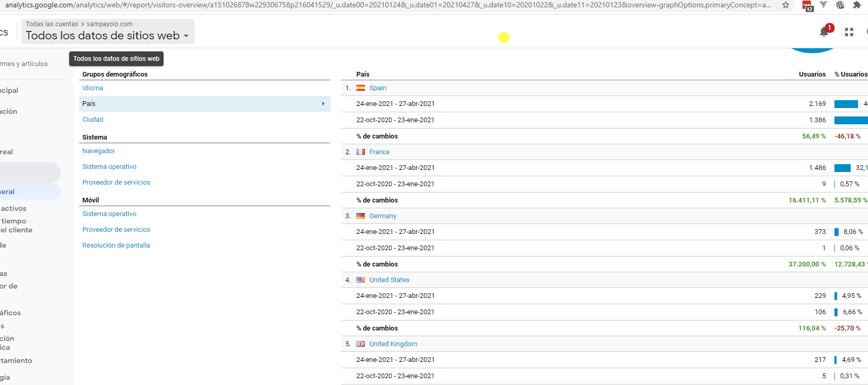Open the Navegador report link
This screenshot has height=385, width=868.
tap(99, 151)
